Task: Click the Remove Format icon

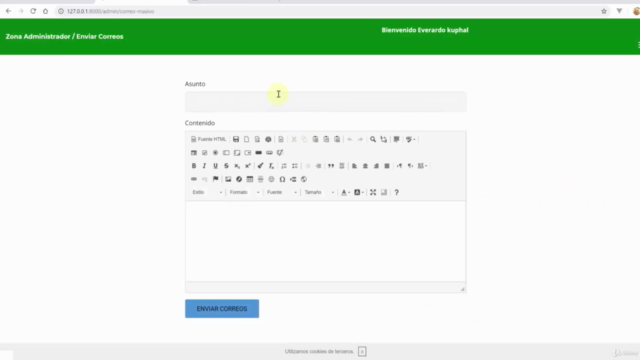Action: point(271,166)
